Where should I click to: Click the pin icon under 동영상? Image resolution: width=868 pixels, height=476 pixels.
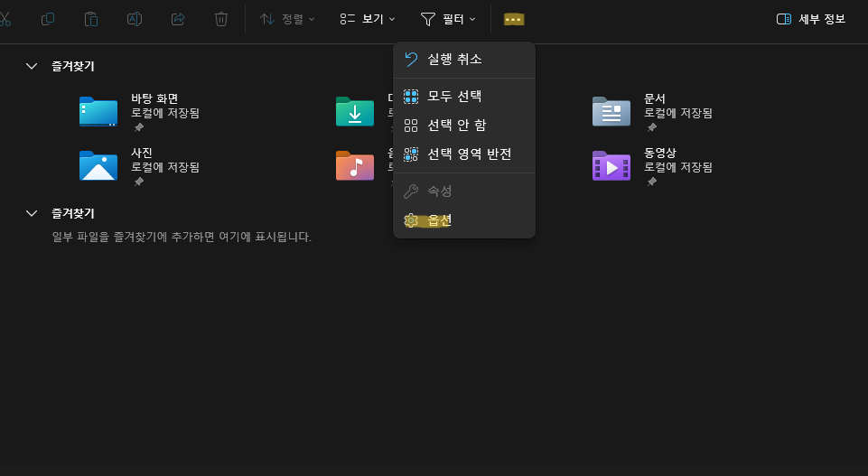(x=651, y=182)
